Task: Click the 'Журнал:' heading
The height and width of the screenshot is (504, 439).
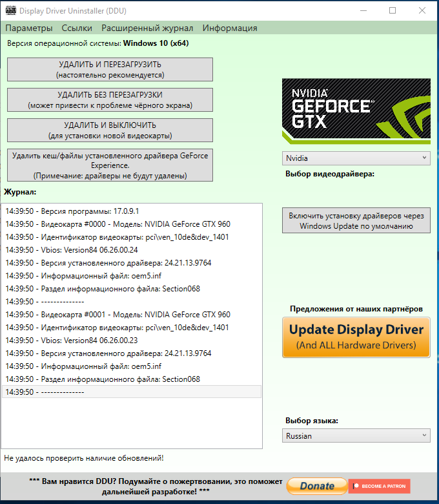Action: (x=20, y=192)
